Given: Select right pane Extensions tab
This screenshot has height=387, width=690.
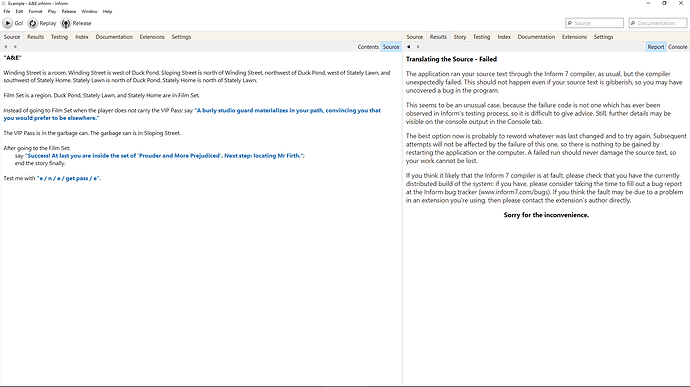Looking at the screenshot, I should 574,37.
